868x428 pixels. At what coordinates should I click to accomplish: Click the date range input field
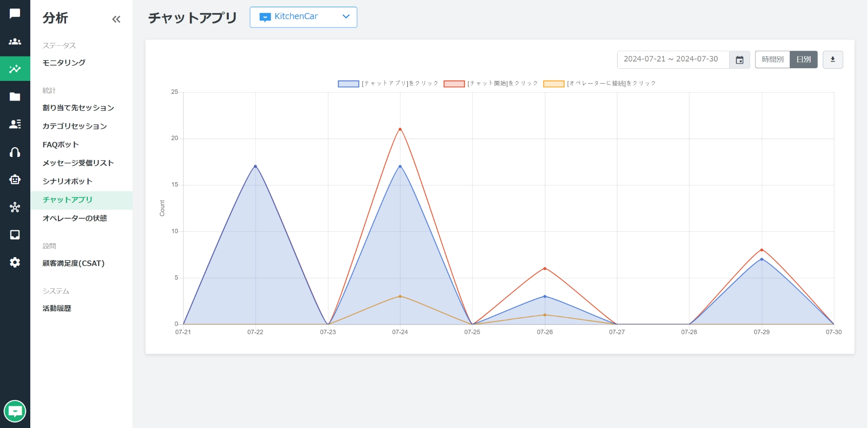pyautogui.click(x=673, y=60)
